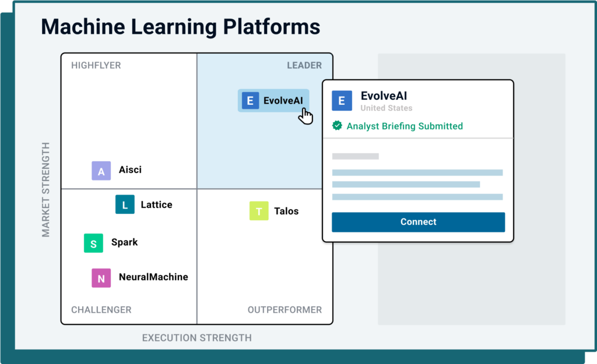
Task: Click the Talos vendor name
Action: (286, 211)
